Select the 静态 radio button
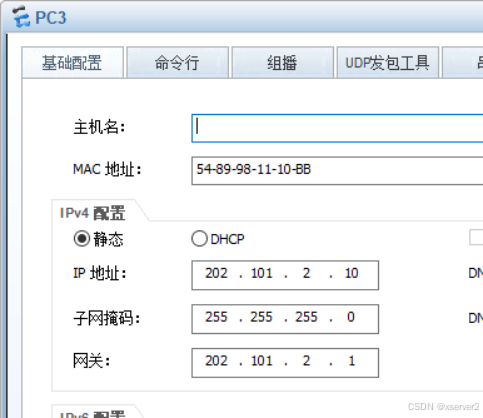This screenshot has width=483, height=418. 82,239
